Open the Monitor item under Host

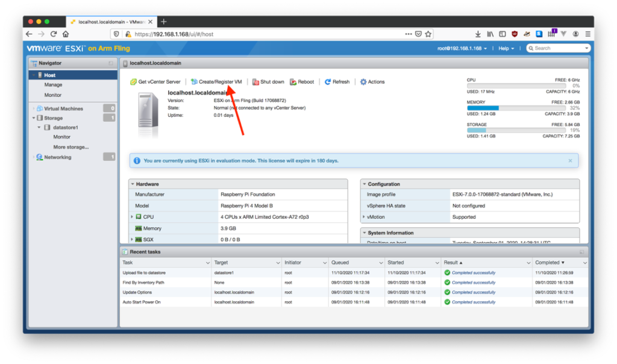[53, 95]
